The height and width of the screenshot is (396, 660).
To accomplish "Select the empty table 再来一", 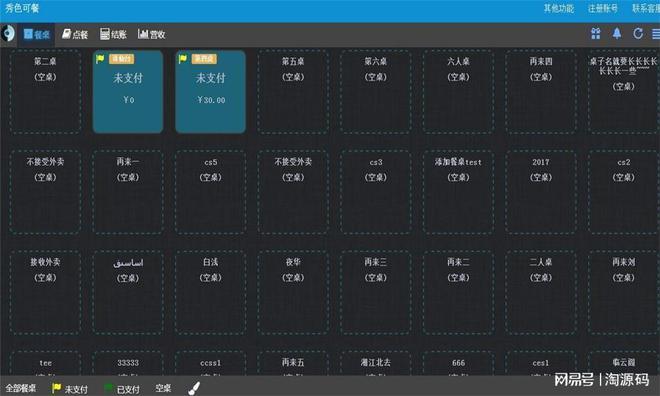I will (x=128, y=192).
